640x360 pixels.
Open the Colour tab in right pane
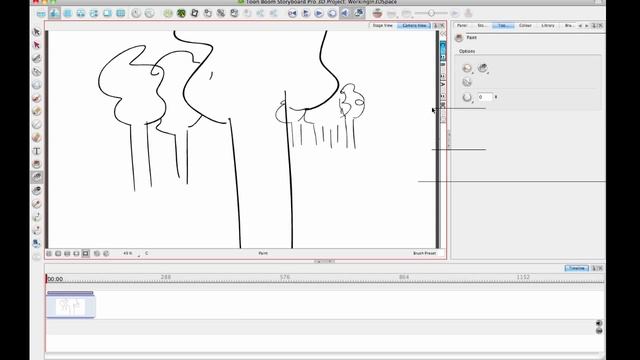tap(525, 25)
